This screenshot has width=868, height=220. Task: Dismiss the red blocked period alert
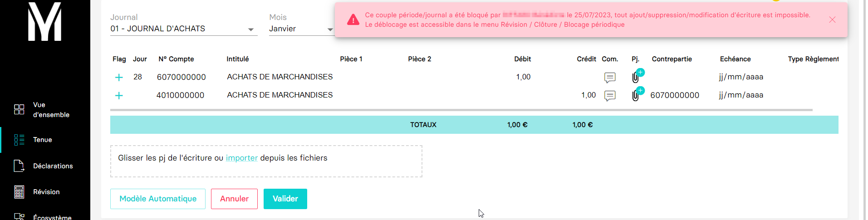[832, 20]
